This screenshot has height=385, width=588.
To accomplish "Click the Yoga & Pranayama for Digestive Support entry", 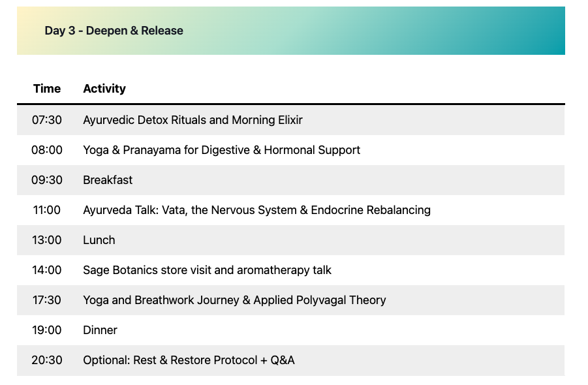I will [221, 150].
